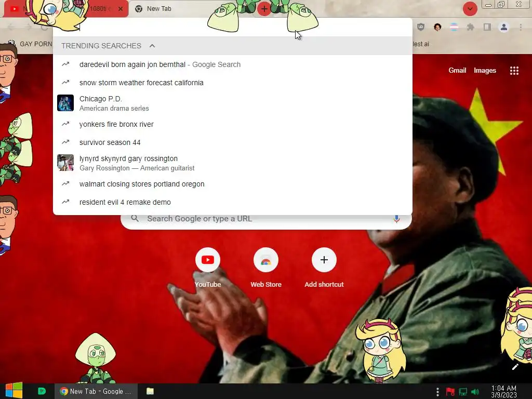Choose the Chicago P.D. suggestion
Image resolution: width=532 pixels, height=399 pixels.
(x=233, y=103)
